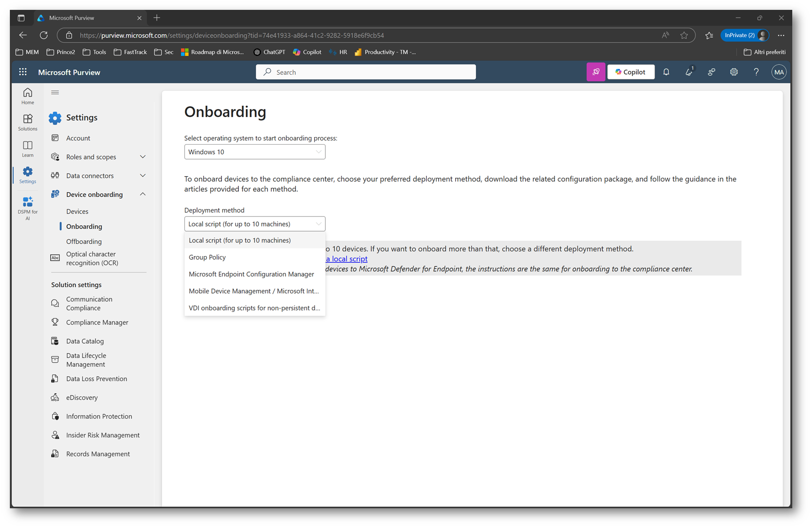Open the MA account avatar

[x=779, y=72]
